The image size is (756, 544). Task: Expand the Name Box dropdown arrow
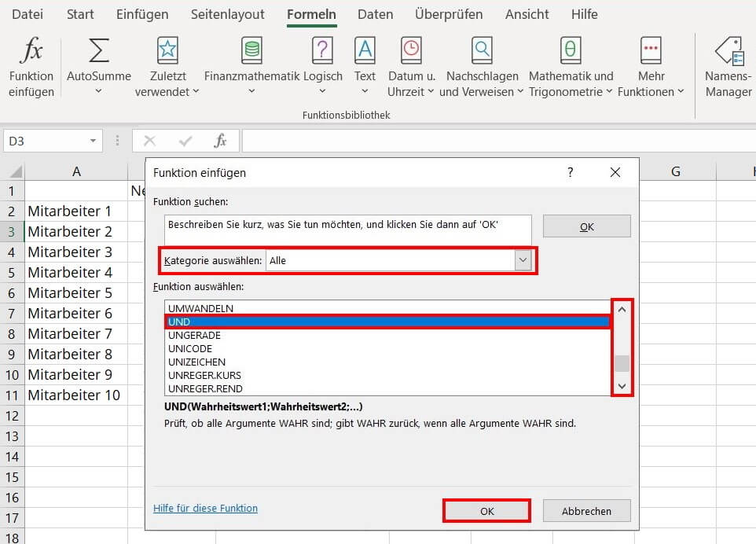93,141
